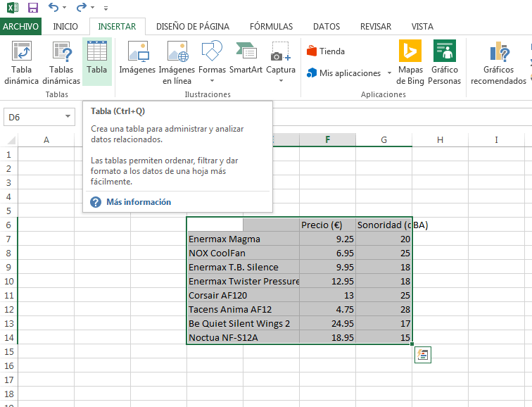Open Mis aplicaciones
Image resolution: width=532 pixels, height=407 pixels.
pos(343,73)
